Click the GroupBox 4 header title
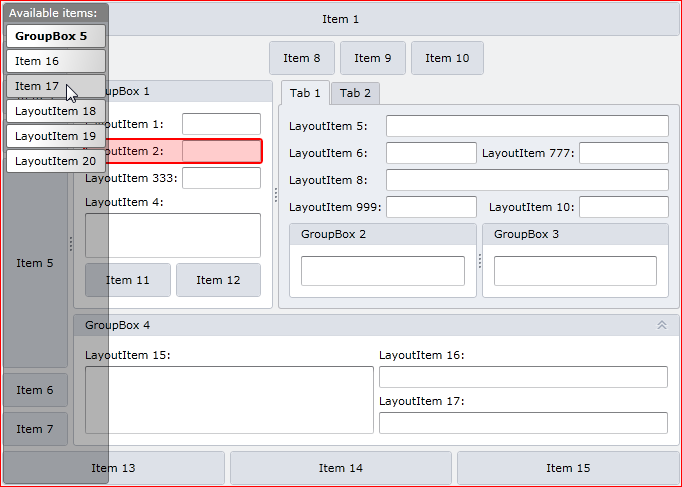This screenshot has width=682, height=487. [x=117, y=325]
